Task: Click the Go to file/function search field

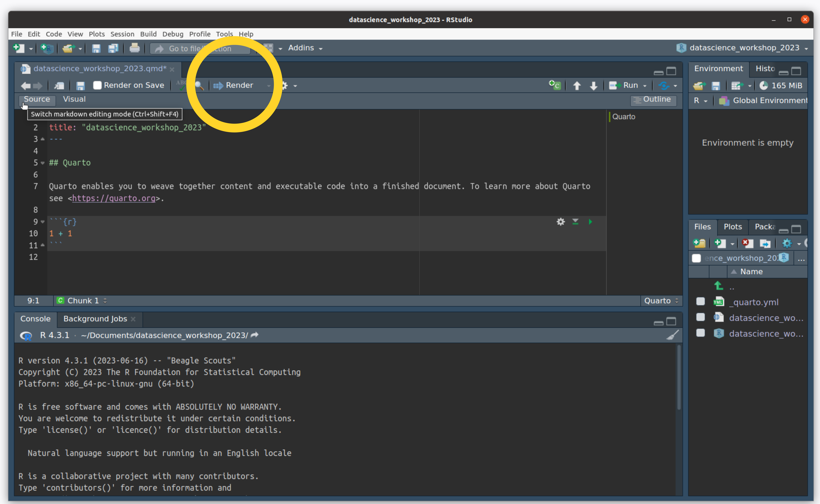Action: tap(200, 49)
